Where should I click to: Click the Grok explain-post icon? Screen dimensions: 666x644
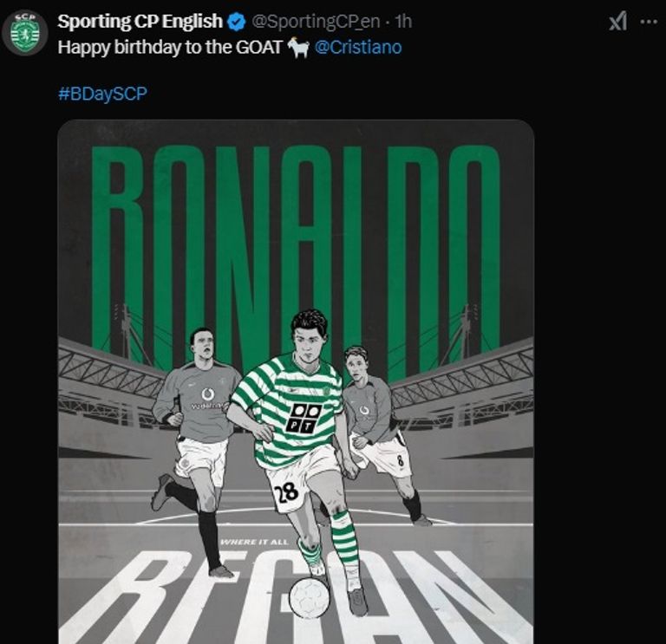617,22
